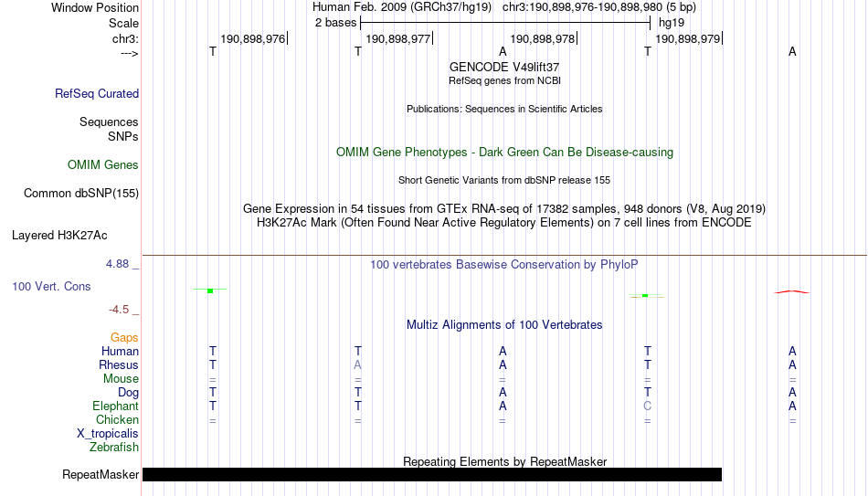
Task: Select the Layered H3K27Ac track label
Action: (59, 236)
